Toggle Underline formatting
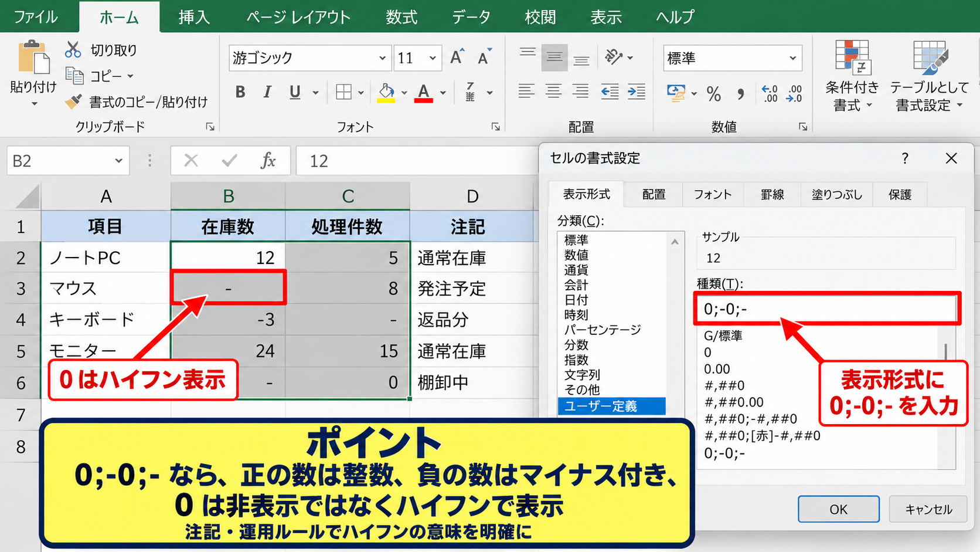 pyautogui.click(x=295, y=92)
